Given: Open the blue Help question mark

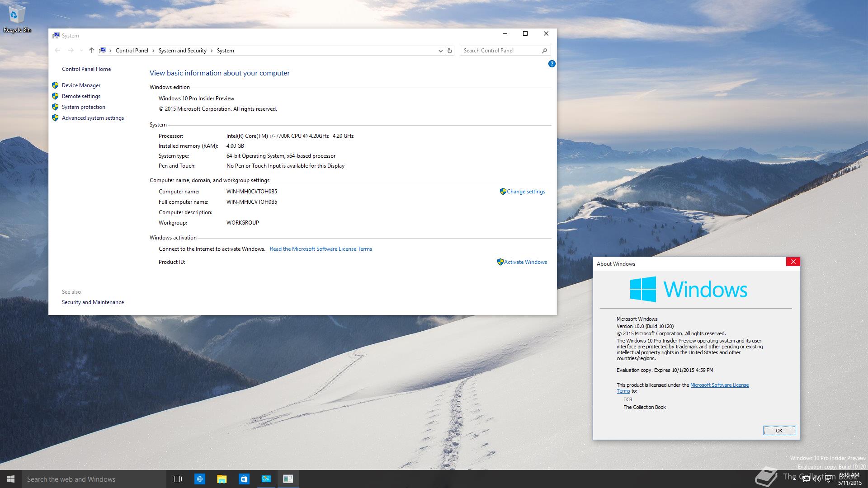Looking at the screenshot, I should point(552,64).
